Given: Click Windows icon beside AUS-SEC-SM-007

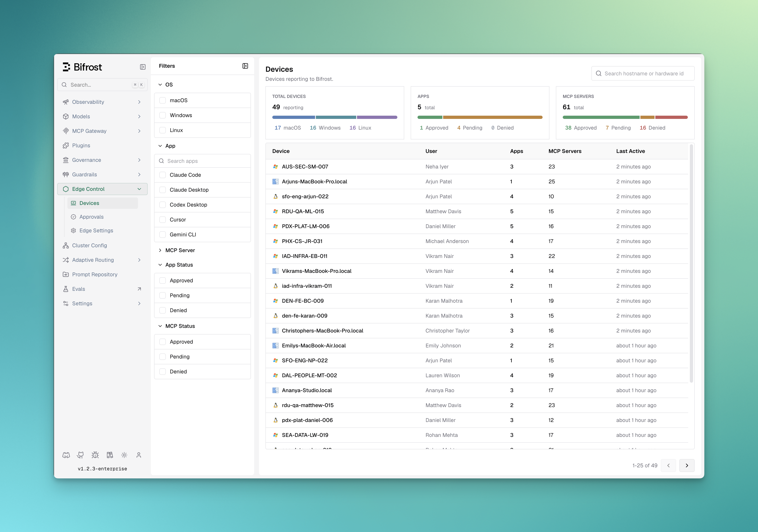Looking at the screenshot, I should 275,167.
